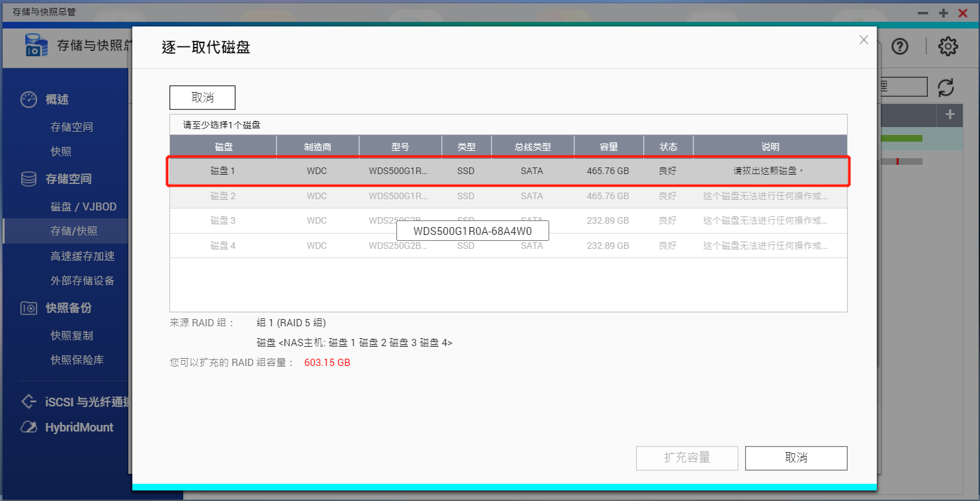Image resolution: width=980 pixels, height=501 pixels.
Task: Click the top 取消 button above the disk table
Action: tap(202, 97)
